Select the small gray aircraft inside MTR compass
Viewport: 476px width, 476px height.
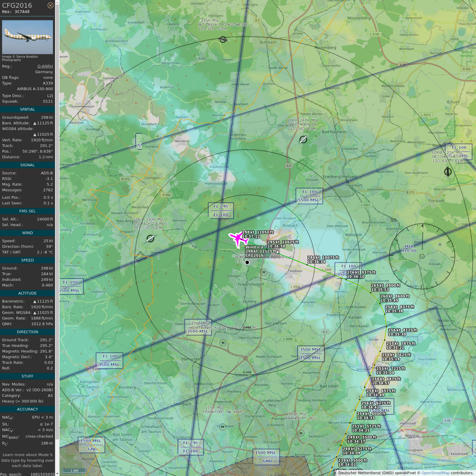point(440,245)
